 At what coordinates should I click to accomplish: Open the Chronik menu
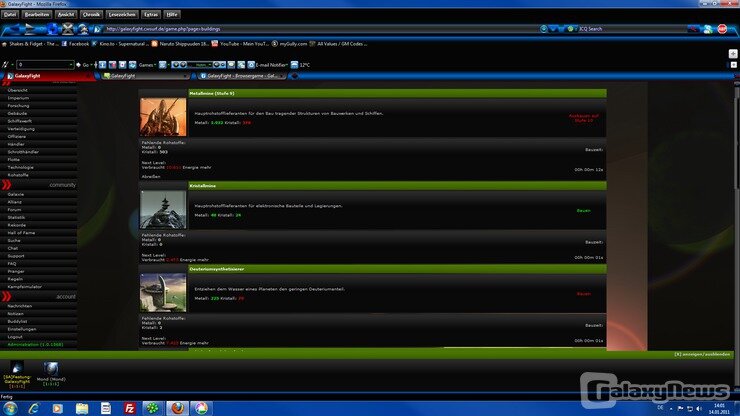click(91, 15)
